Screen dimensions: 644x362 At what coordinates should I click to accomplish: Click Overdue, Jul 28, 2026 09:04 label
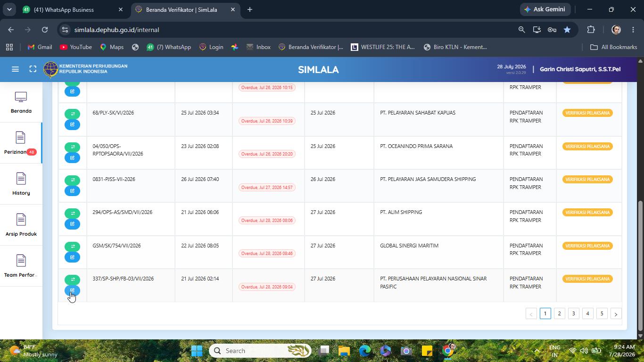[x=267, y=287]
